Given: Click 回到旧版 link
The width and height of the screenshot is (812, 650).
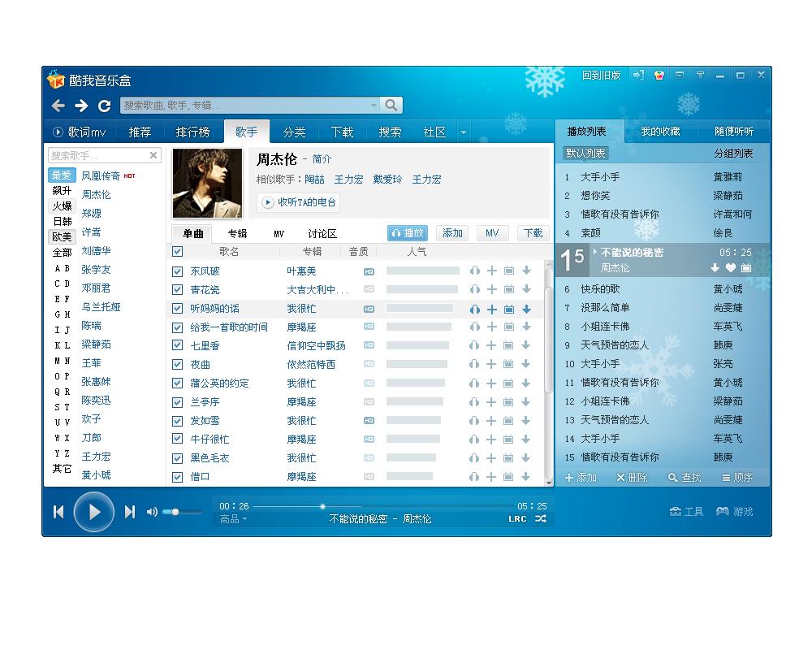Looking at the screenshot, I should pos(601,76).
